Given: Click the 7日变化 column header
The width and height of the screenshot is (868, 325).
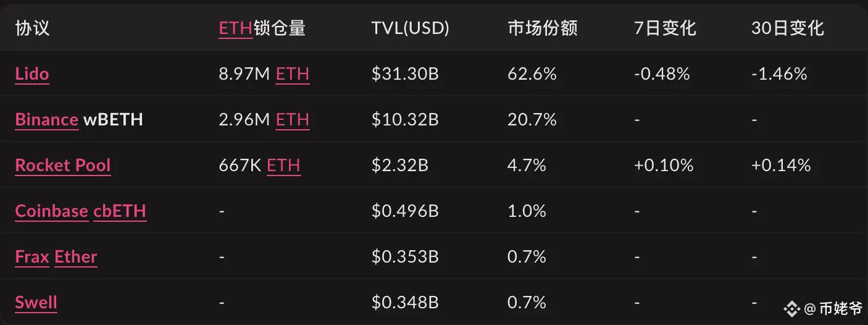Looking at the screenshot, I should pos(665,28).
